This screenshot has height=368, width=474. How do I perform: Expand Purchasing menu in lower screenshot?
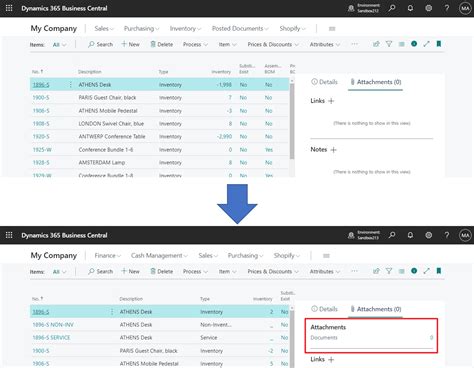[x=245, y=256]
